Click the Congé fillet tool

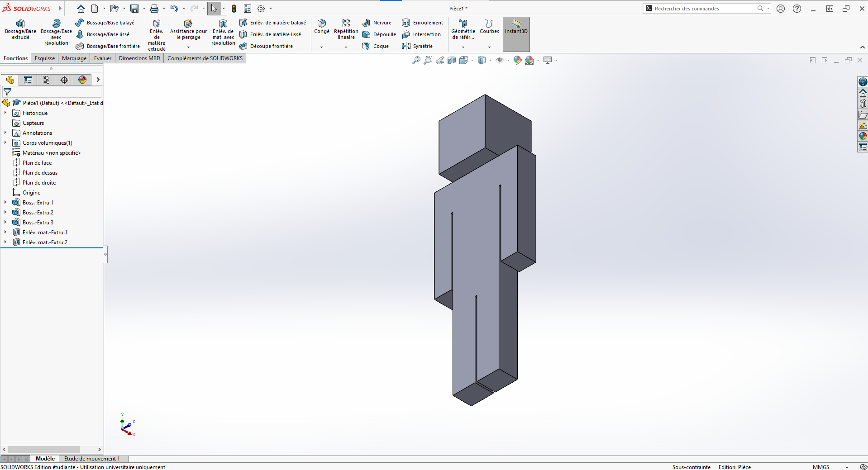(322, 27)
